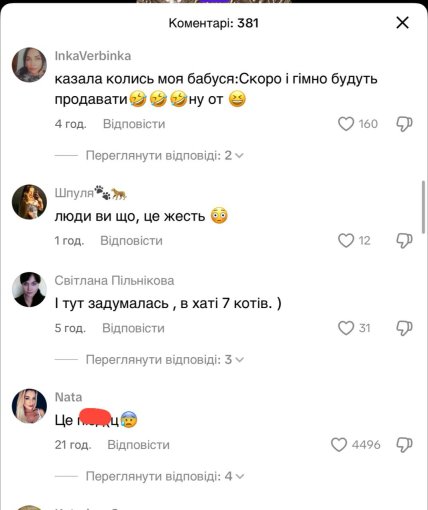
Task: Dislike the comment by Шпуля
Action: tap(404, 240)
